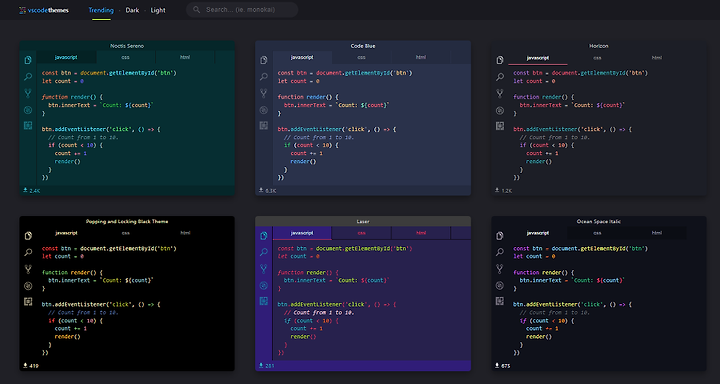Screen dimensions: 720x384
Task: Select css tab in Ocean Space Italic card
Action: 597,233
